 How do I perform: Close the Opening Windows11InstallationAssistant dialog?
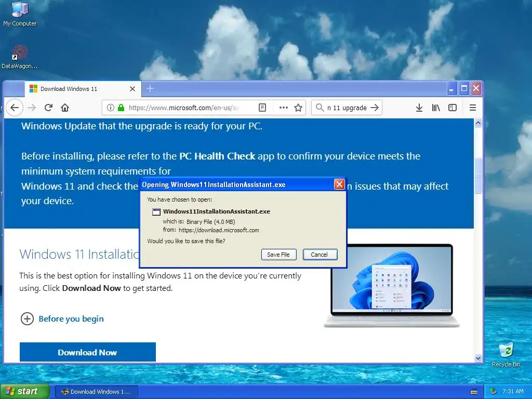pyautogui.click(x=339, y=184)
